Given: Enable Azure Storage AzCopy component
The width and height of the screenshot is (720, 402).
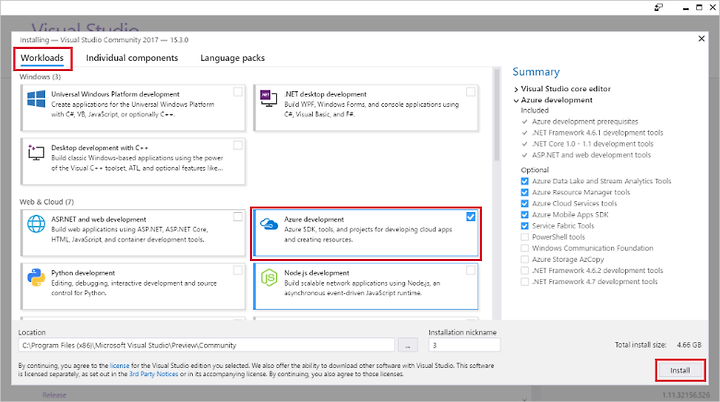Looking at the screenshot, I should click(x=524, y=259).
